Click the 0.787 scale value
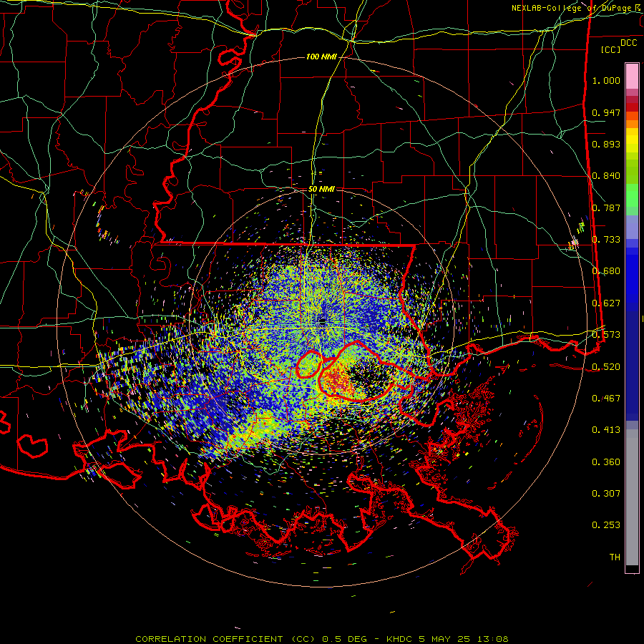 (x=606, y=208)
